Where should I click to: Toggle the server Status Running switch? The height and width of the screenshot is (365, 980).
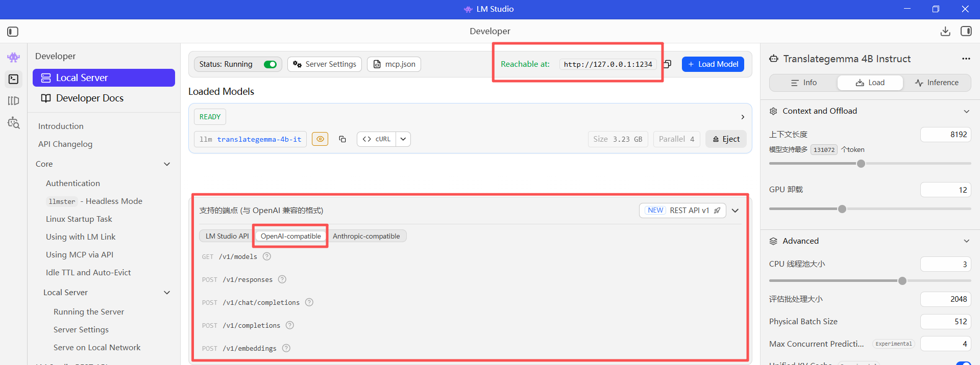(271, 64)
